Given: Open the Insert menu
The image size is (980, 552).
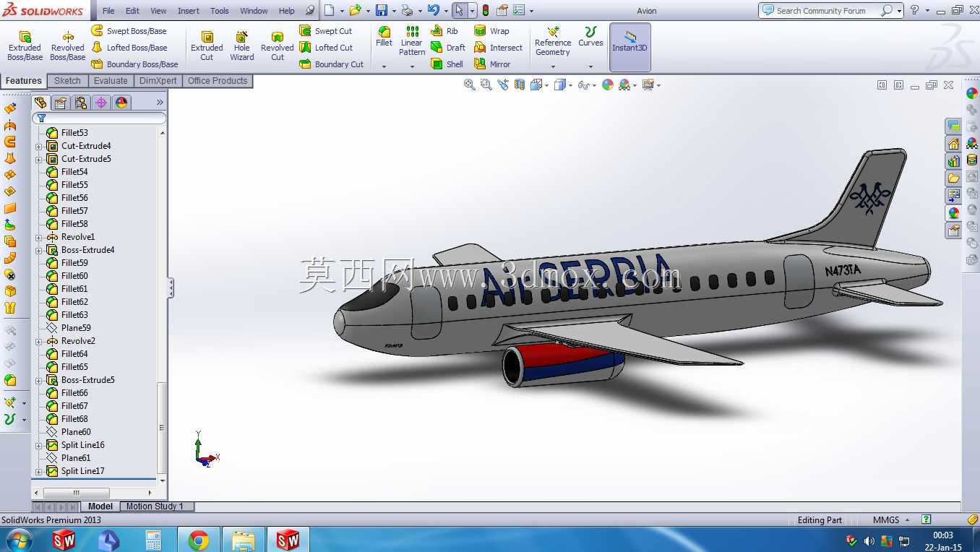Looking at the screenshot, I should coord(189,11).
